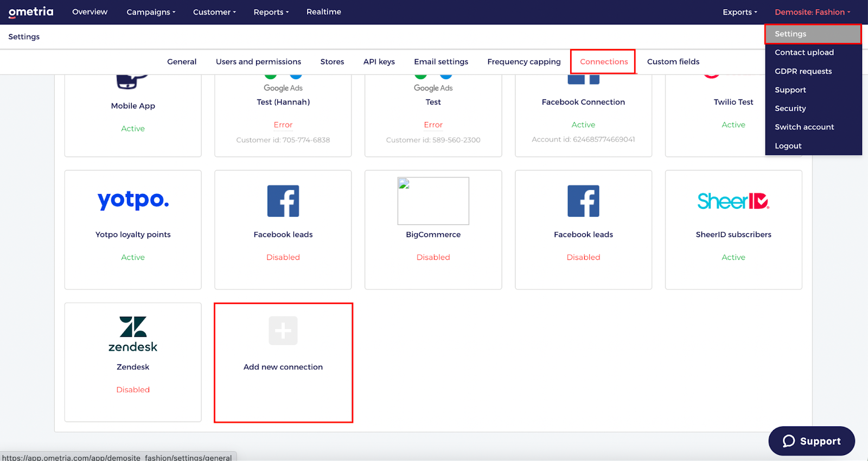Open the BigCommerce connection
This screenshot has width=868, height=461.
coord(433,230)
